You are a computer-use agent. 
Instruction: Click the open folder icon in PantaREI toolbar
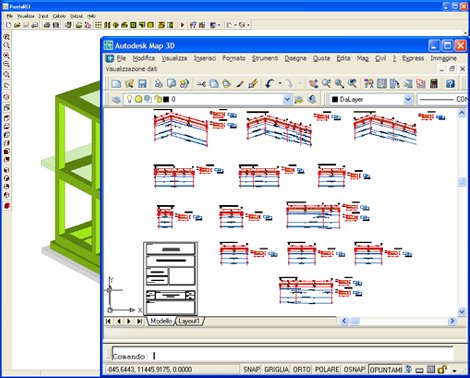(17, 25)
